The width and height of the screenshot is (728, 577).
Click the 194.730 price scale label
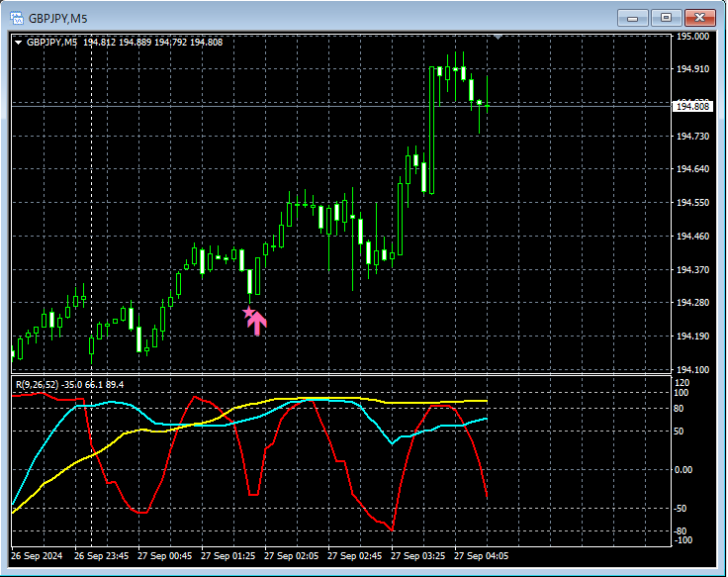[x=692, y=137]
